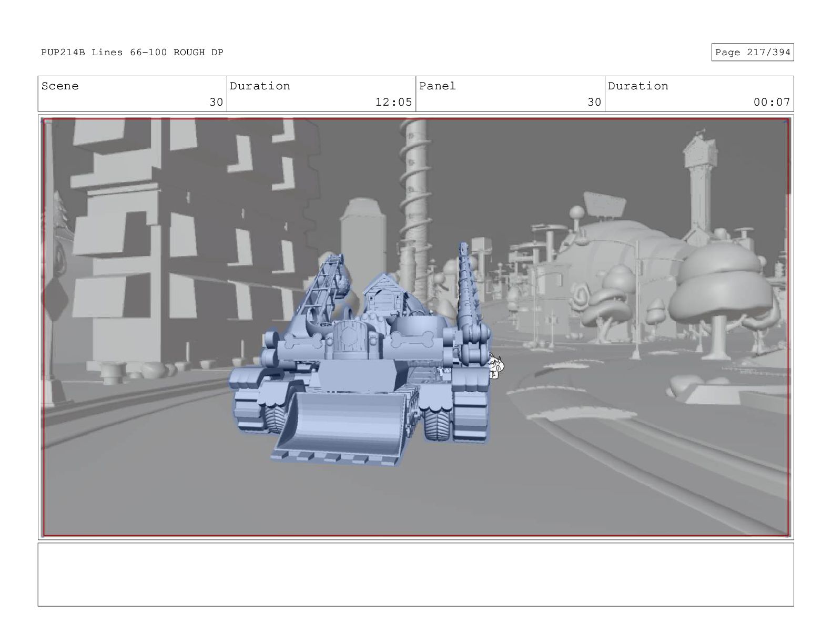
Task: Click the scene duration value '12:05'
Action: tap(393, 102)
